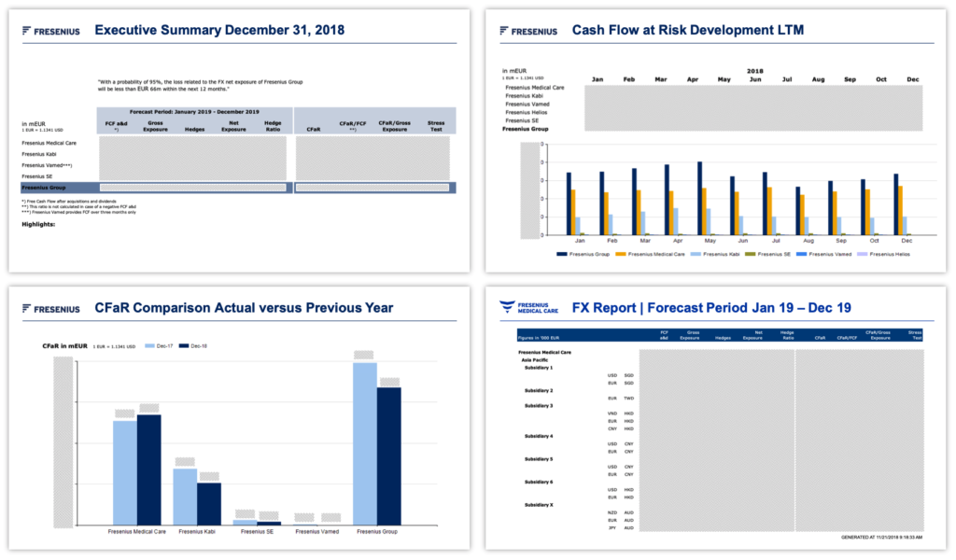Select Subsidiary 3 in the FX Report list
The image size is (956, 560).
coord(539,406)
